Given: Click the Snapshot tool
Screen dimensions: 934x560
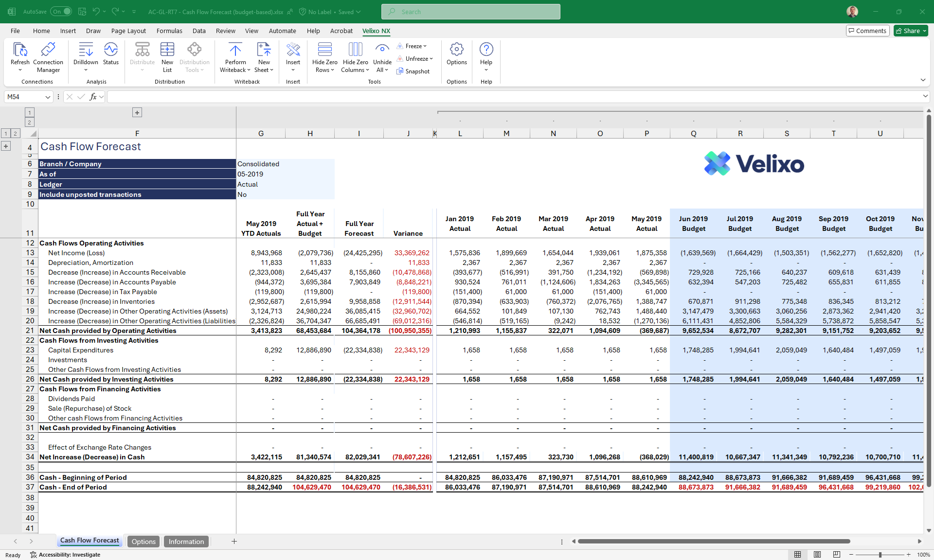Looking at the screenshot, I should pyautogui.click(x=413, y=71).
